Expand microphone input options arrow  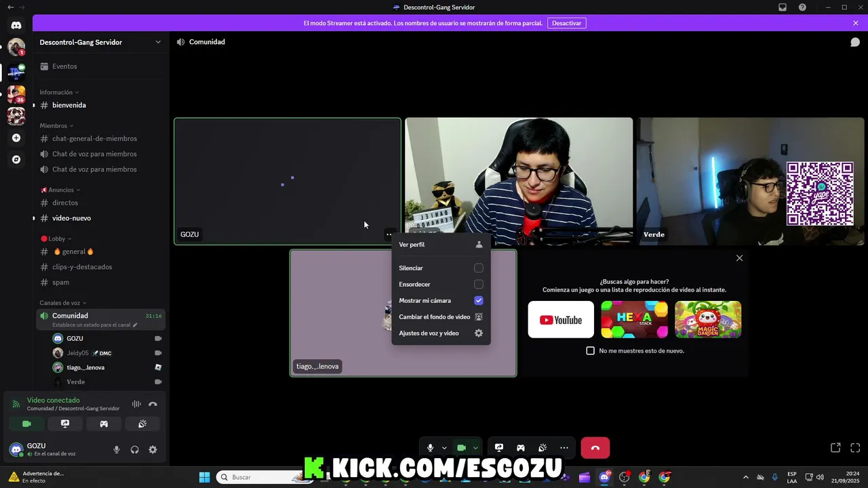coord(444,448)
